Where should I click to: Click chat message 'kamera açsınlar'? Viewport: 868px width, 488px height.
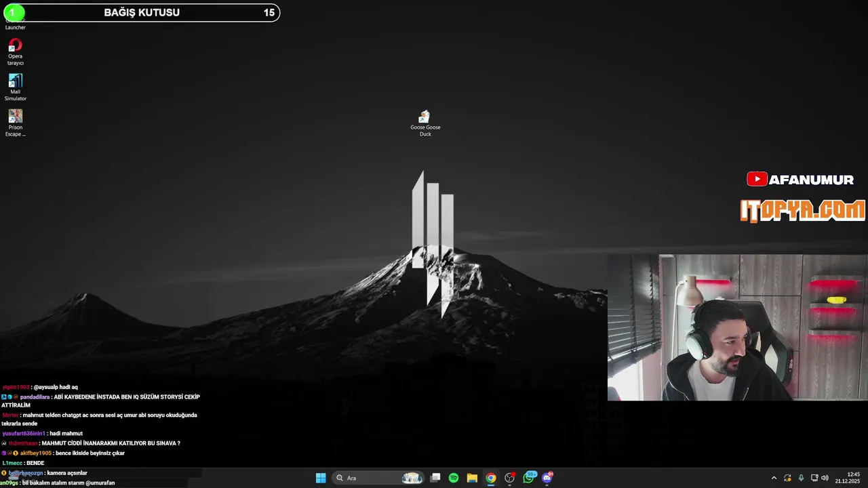[67, 473]
